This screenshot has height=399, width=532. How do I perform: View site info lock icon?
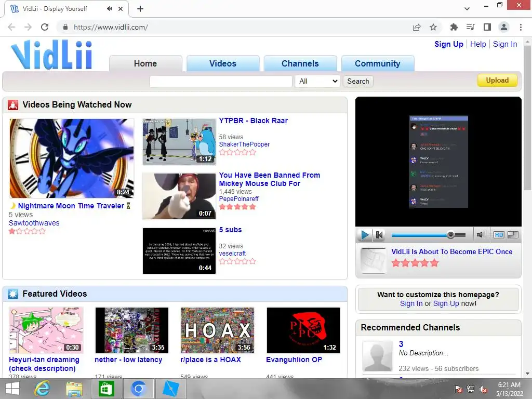pyautogui.click(x=65, y=27)
